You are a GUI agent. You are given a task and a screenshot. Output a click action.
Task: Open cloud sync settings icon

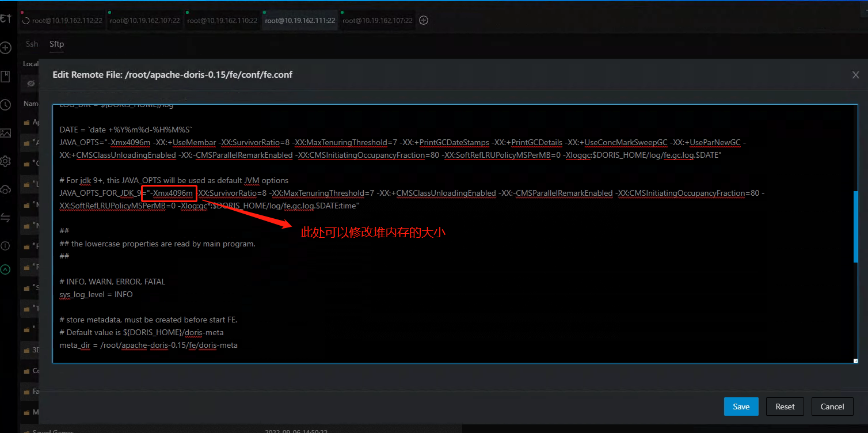tap(6, 189)
